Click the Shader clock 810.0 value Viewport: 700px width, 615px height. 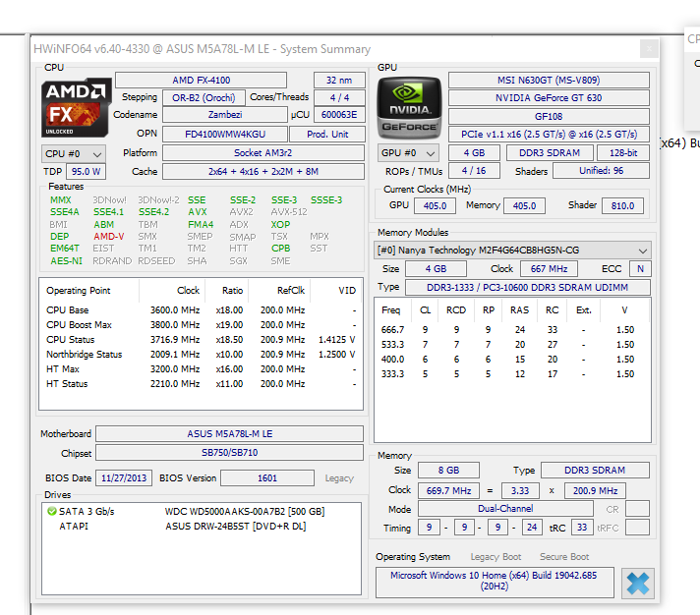[x=622, y=205]
